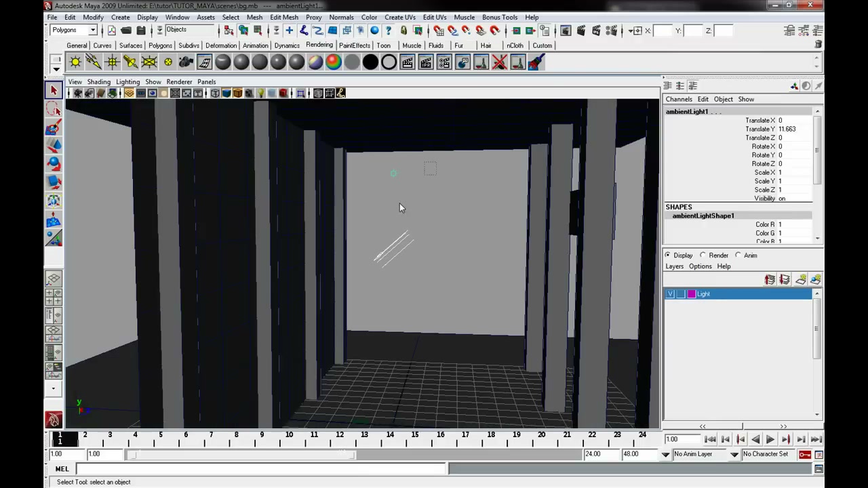The height and width of the screenshot is (488, 868).
Task: Pick the Scale tool in toolbox
Action: tap(54, 182)
